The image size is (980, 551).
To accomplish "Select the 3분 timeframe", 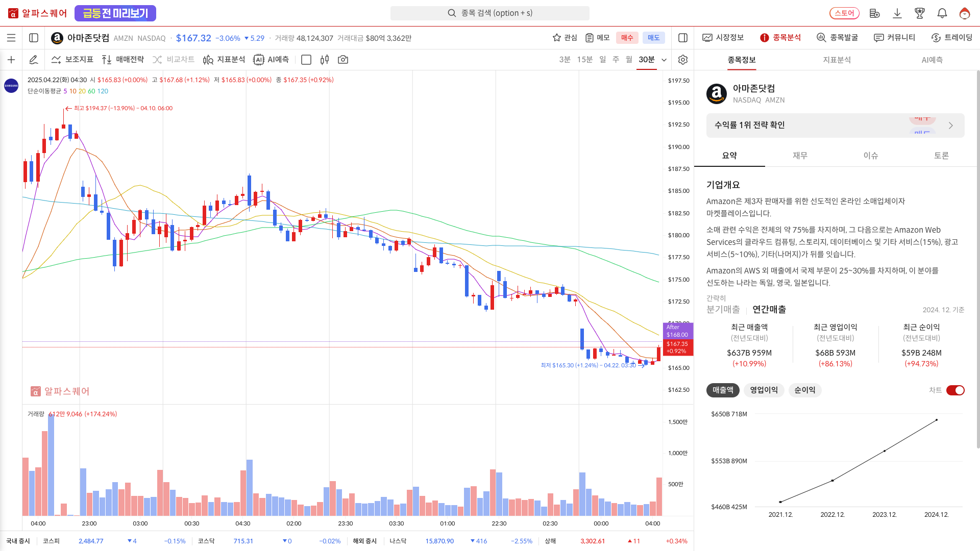I will click(x=565, y=60).
